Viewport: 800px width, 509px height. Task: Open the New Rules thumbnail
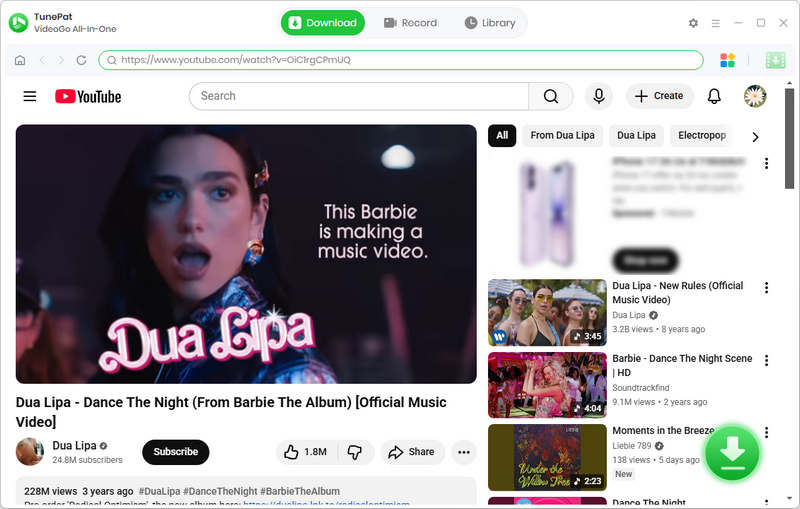pos(547,313)
